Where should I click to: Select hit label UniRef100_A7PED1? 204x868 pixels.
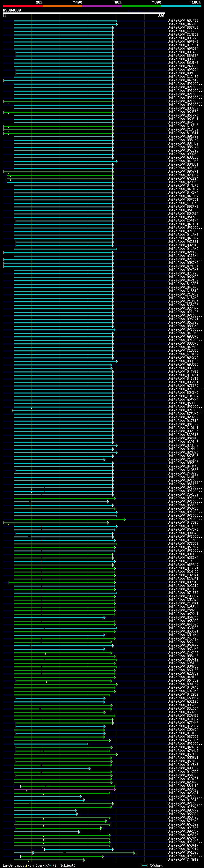point(183,45)
